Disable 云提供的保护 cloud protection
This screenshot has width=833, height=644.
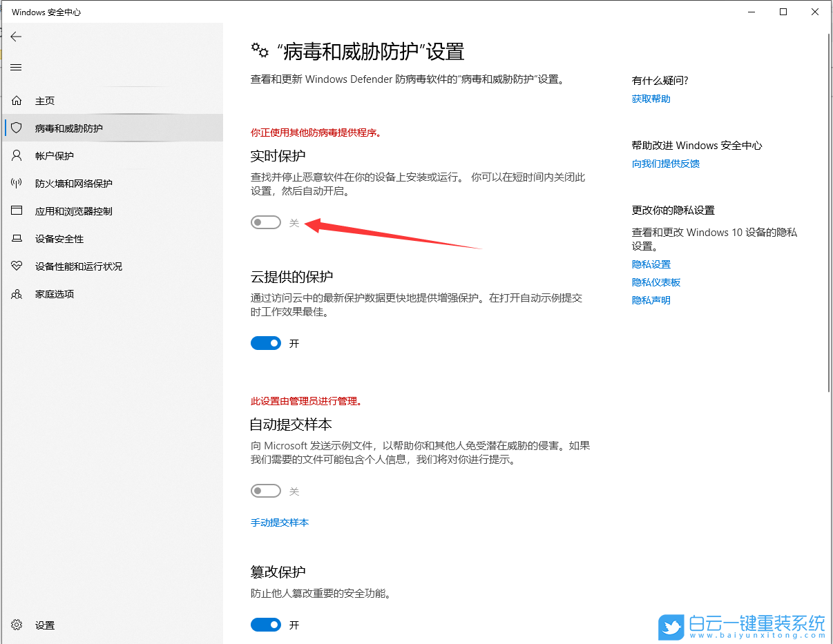coord(266,343)
